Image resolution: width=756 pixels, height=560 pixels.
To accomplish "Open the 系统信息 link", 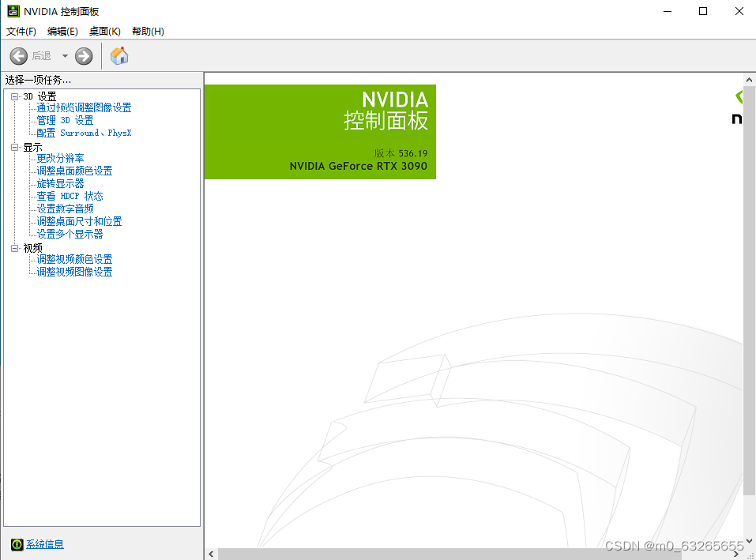I will point(45,544).
